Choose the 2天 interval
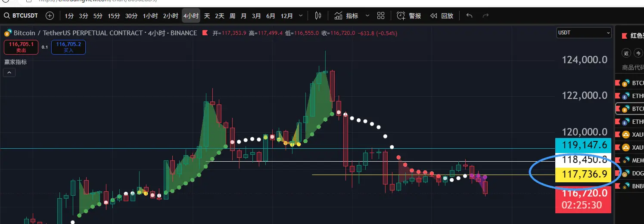Viewport: 644px width, 224px height. 220,16
